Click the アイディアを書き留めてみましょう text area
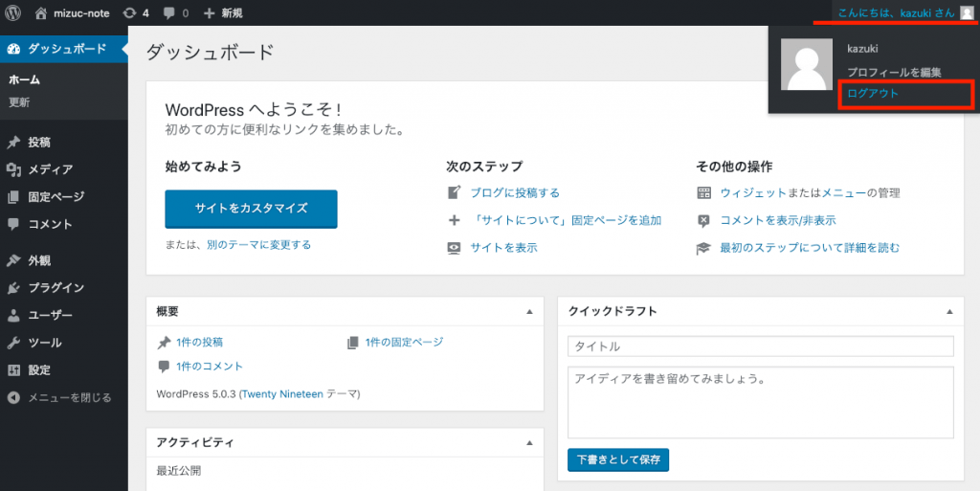The image size is (980, 491). pyautogui.click(x=761, y=402)
